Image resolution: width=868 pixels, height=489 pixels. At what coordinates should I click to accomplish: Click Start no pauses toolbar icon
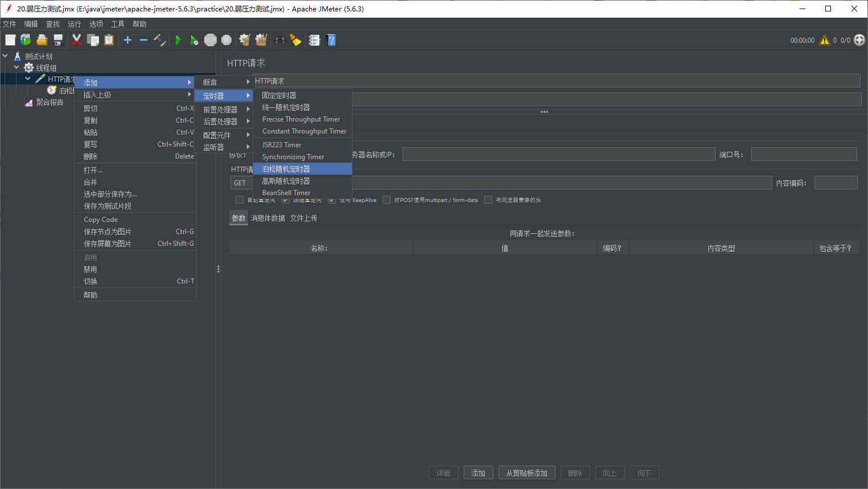pos(194,40)
